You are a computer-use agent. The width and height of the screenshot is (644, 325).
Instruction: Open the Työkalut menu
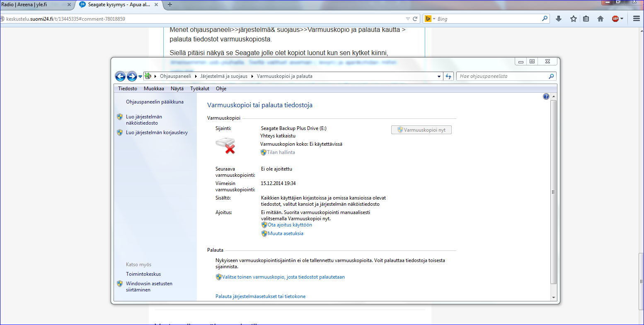pos(200,89)
